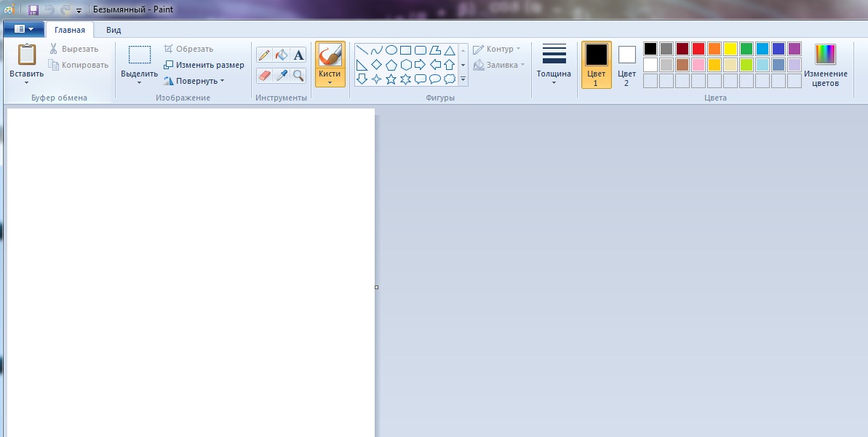Click the Save icon in the title bar

coord(33,10)
